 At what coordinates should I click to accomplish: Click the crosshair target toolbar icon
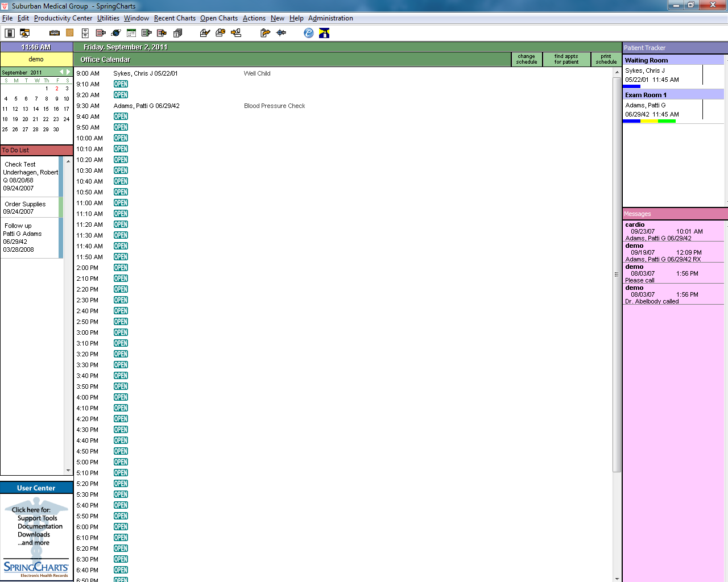[x=281, y=33]
